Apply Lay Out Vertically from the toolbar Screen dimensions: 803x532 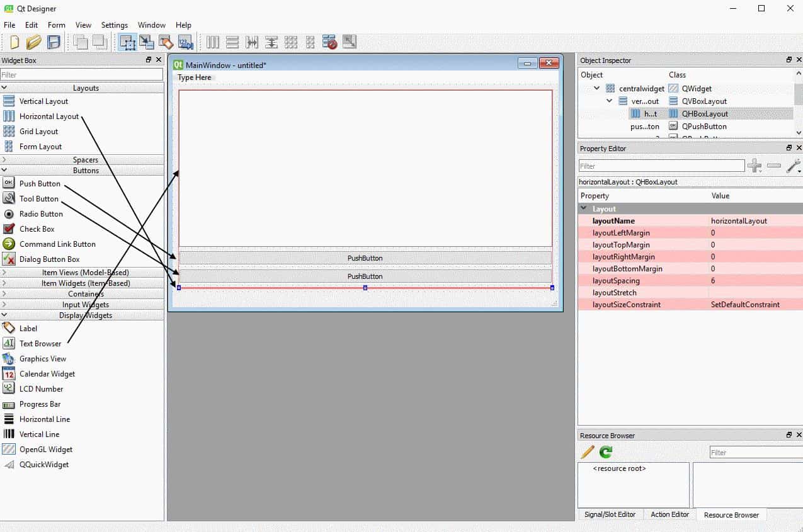click(232, 42)
